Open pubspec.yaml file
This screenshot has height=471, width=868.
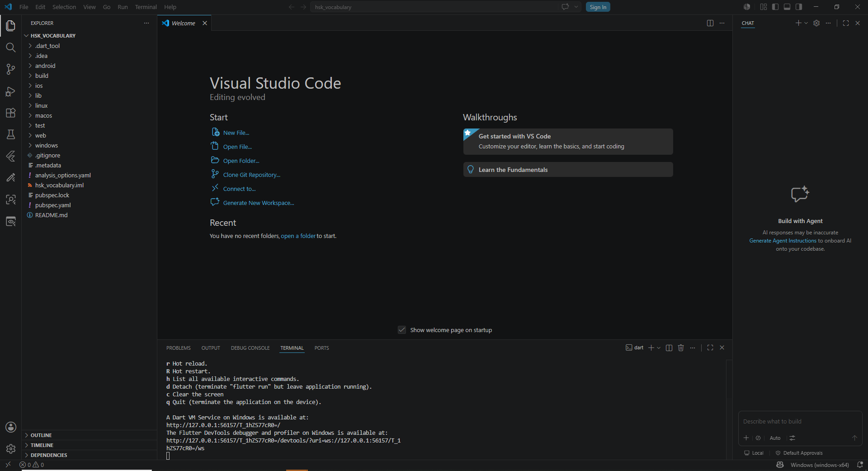point(90,205)
